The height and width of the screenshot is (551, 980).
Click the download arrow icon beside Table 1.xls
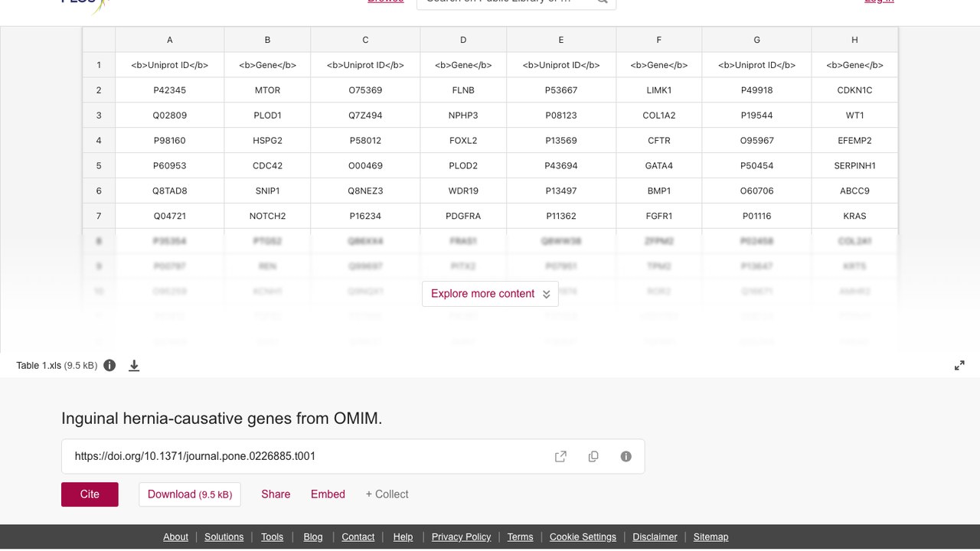coord(134,366)
